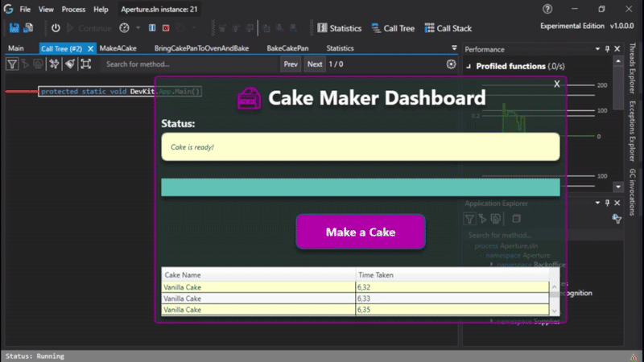This screenshot has width=644, height=362.
Task: Pin the Performance panel
Action: click(606, 49)
